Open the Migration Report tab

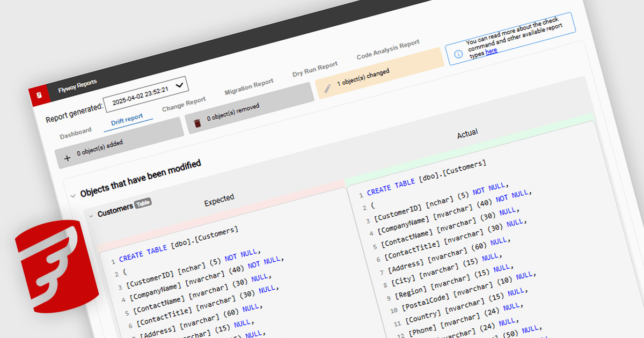tap(249, 87)
